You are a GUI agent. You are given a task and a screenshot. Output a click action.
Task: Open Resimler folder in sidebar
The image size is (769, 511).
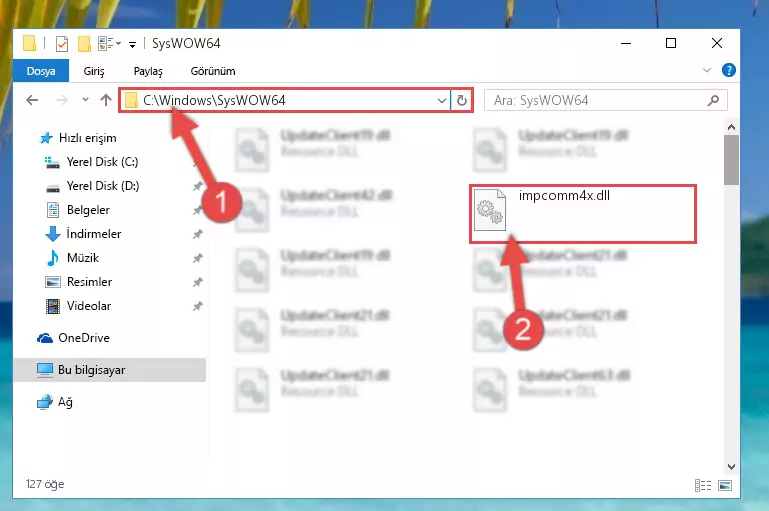[x=89, y=282]
